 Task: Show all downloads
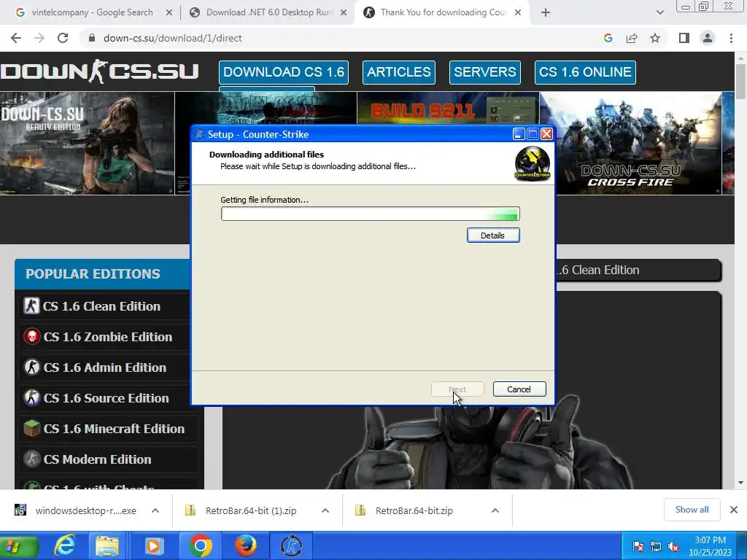click(x=692, y=510)
